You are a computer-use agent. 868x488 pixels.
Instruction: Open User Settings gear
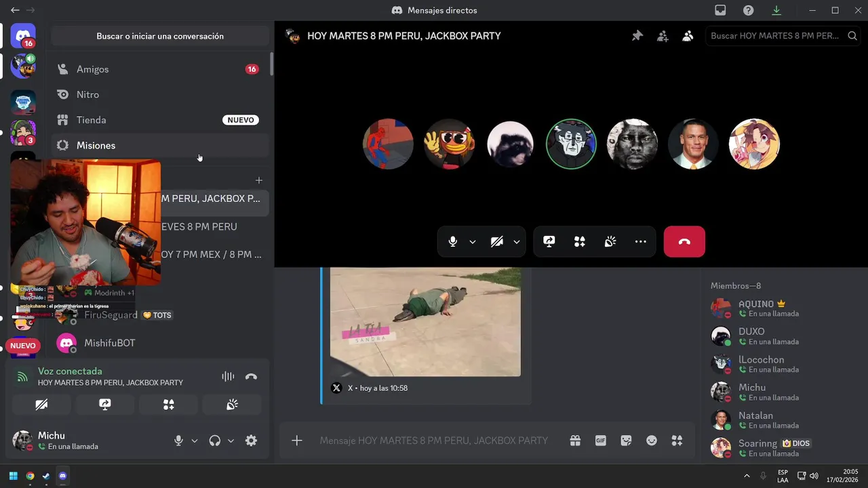pyautogui.click(x=251, y=441)
